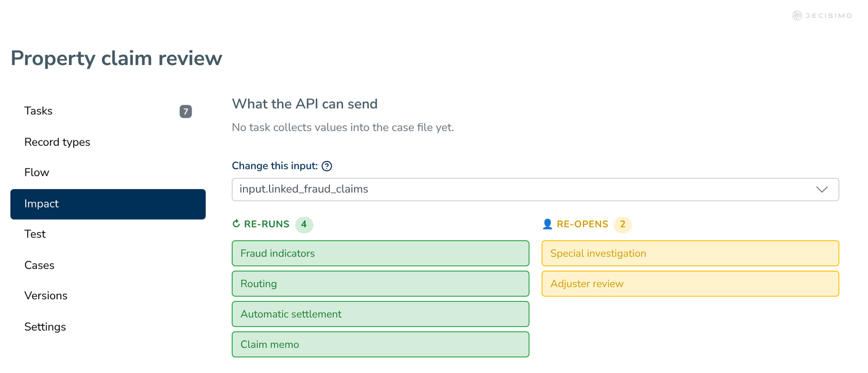Open the Flow section
The image size is (868, 373).
pyautogui.click(x=108, y=172)
